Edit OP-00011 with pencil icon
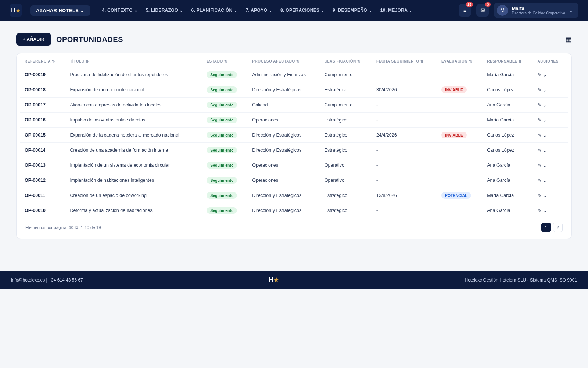The image size is (588, 368). click(539, 196)
